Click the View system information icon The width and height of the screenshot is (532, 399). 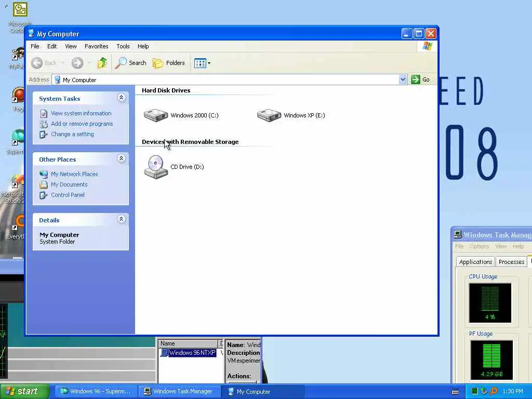click(x=44, y=114)
